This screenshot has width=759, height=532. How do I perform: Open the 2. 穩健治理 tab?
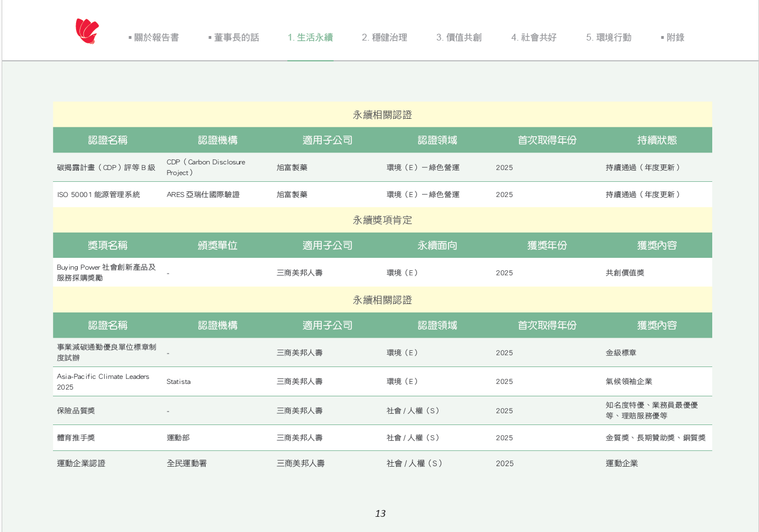pos(384,38)
